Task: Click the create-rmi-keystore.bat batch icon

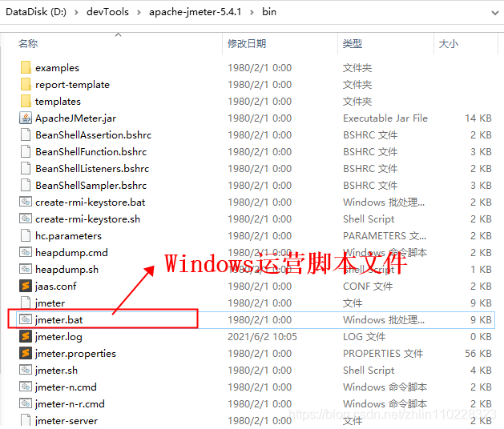Action: pos(26,202)
